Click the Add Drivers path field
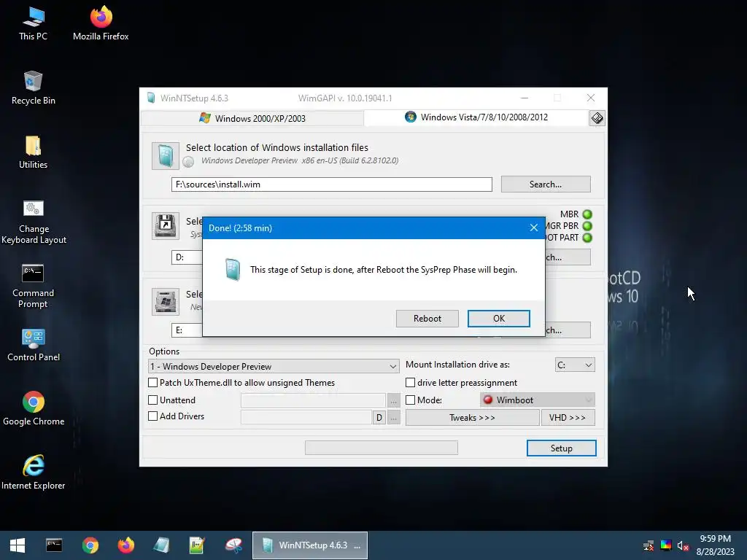 (306, 418)
